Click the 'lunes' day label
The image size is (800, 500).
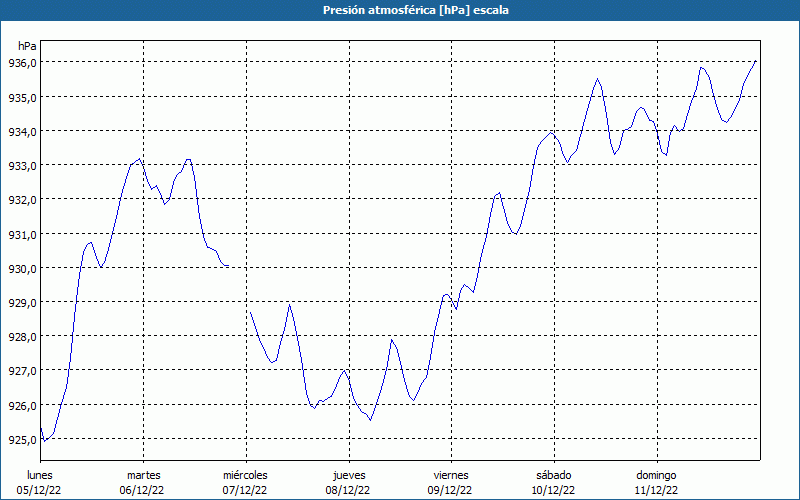(40, 475)
